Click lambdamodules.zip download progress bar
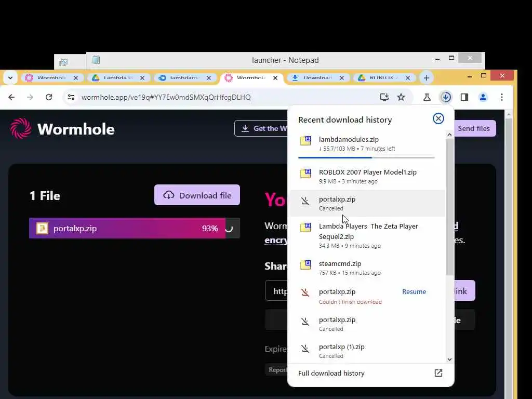 point(366,157)
